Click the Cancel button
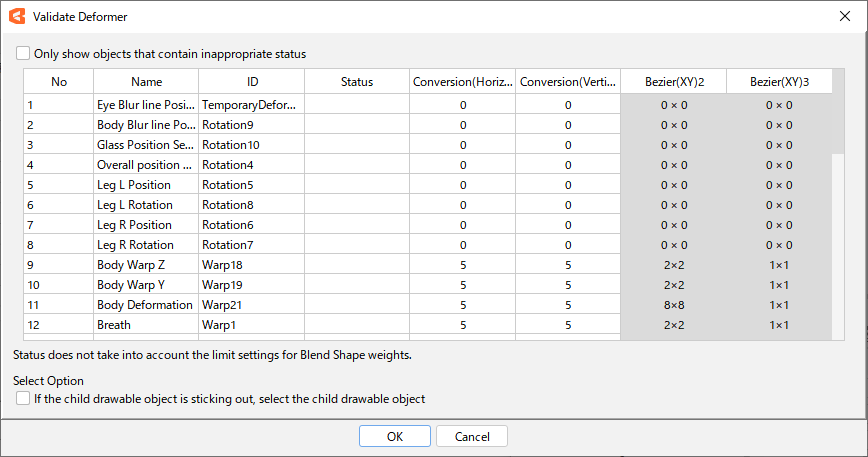The image size is (868, 457). tap(472, 436)
